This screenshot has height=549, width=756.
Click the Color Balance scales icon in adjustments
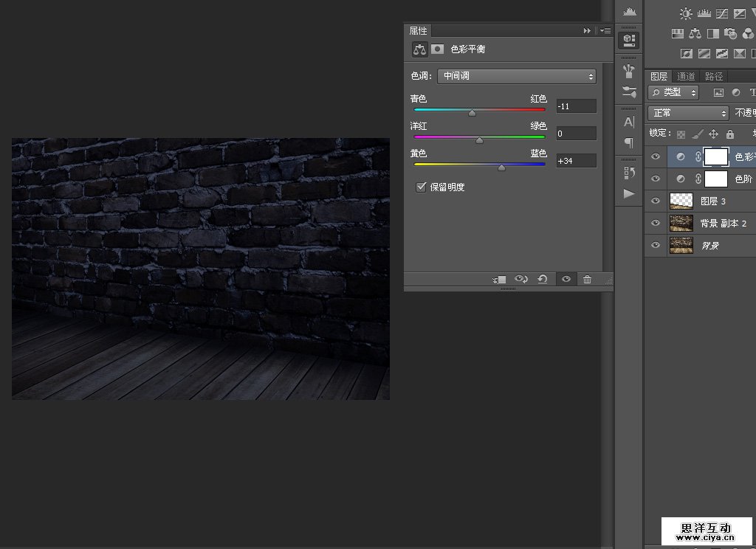[695, 33]
